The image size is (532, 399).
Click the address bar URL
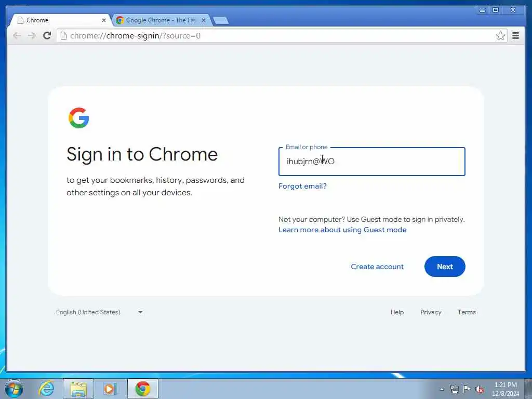click(136, 36)
